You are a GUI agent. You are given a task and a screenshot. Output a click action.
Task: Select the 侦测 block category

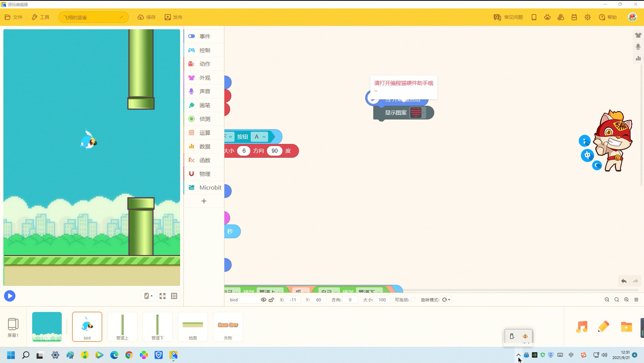coord(204,119)
